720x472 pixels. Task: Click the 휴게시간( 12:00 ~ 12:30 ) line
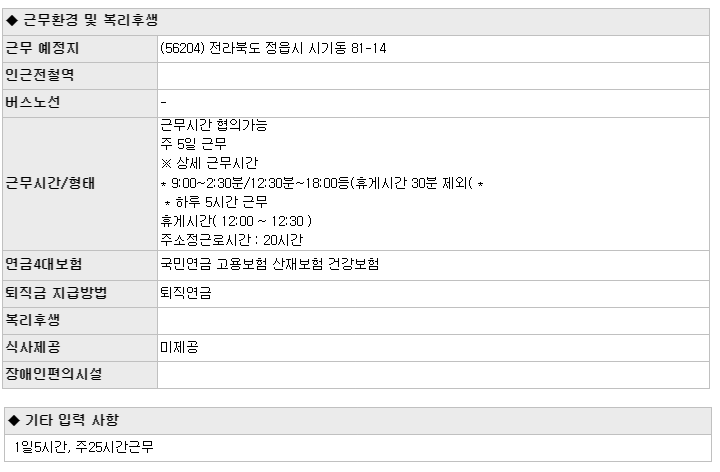[x=236, y=221]
